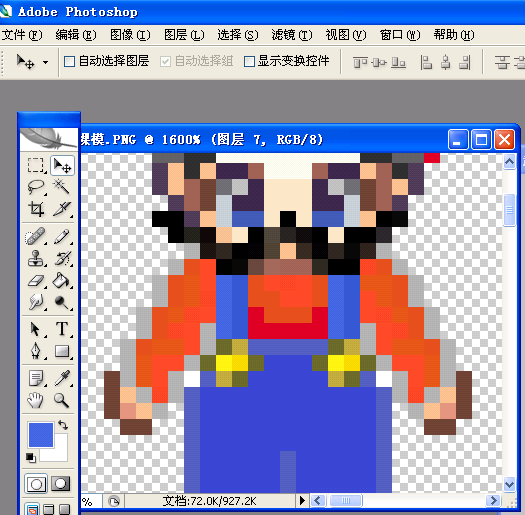
Task: Enable 显示变换控件 checkbox
Action: coord(249,61)
